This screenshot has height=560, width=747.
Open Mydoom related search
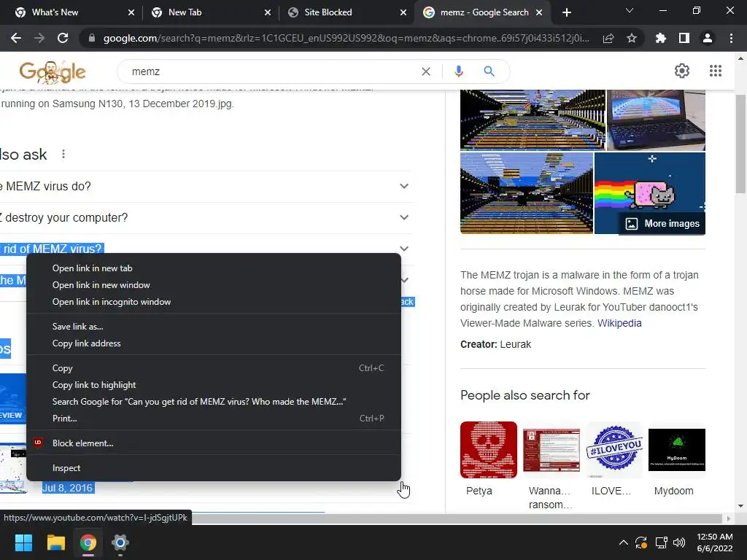[676, 459]
